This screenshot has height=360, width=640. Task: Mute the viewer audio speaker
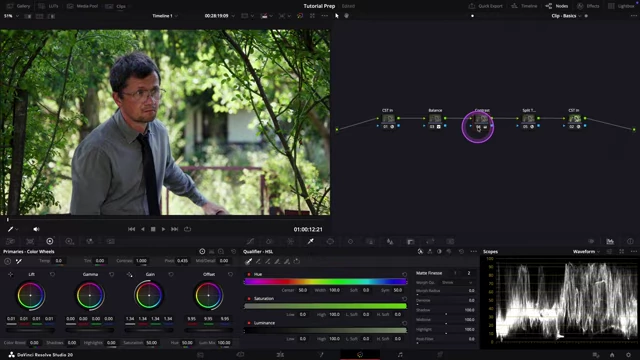tap(36, 229)
